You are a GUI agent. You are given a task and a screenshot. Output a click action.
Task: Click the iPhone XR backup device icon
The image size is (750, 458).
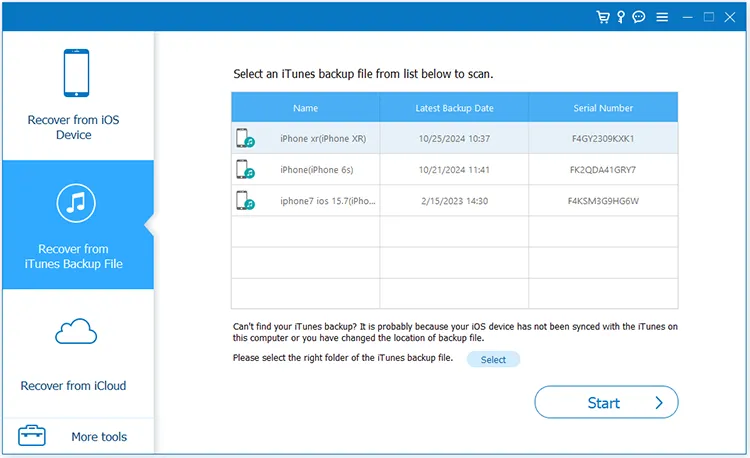(244, 138)
